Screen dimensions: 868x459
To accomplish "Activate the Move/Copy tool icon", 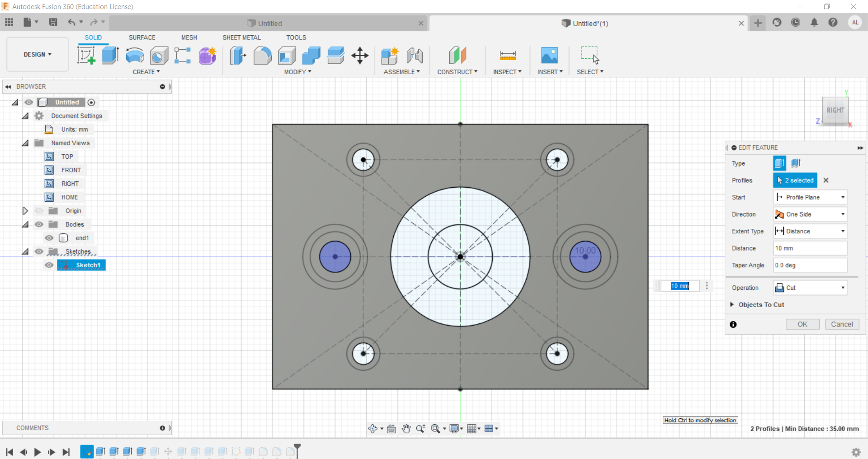I will point(360,56).
